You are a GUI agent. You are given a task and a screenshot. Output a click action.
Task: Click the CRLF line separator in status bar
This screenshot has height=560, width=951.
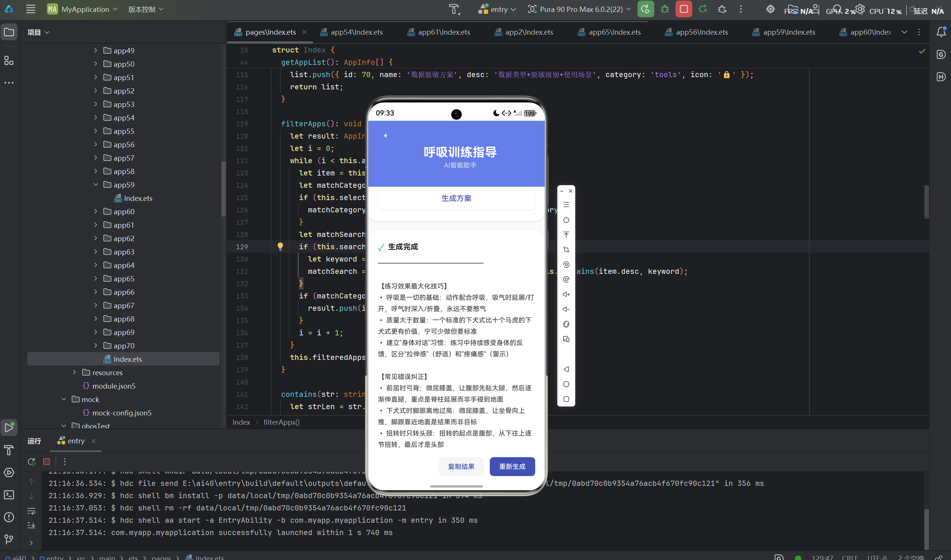tap(850, 557)
